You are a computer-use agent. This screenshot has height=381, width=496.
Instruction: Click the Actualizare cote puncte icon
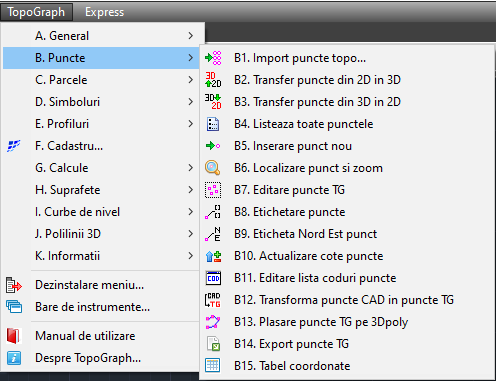213,256
